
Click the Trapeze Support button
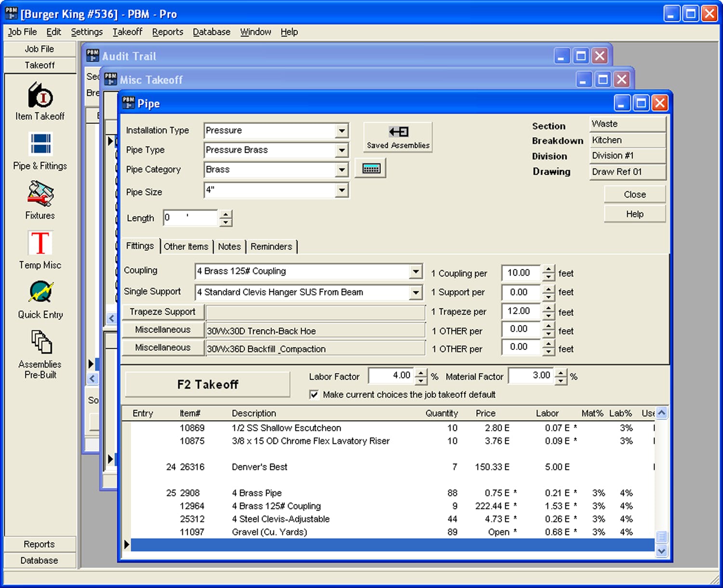click(x=162, y=312)
